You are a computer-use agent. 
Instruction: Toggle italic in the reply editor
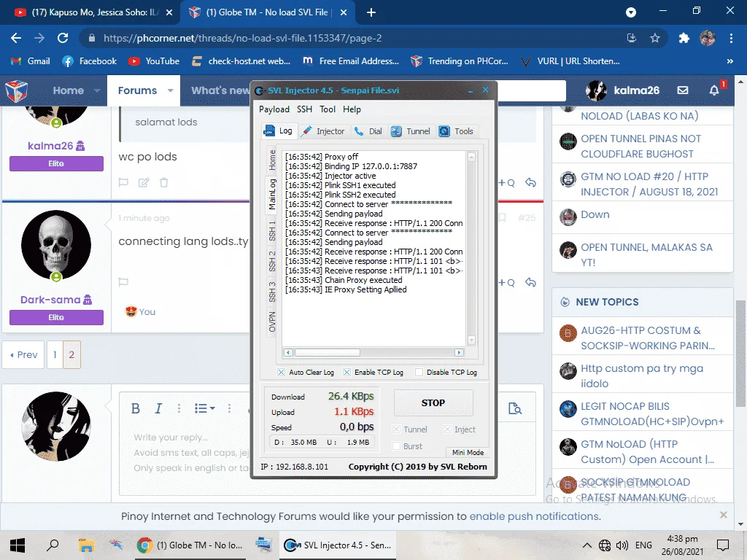click(x=158, y=408)
